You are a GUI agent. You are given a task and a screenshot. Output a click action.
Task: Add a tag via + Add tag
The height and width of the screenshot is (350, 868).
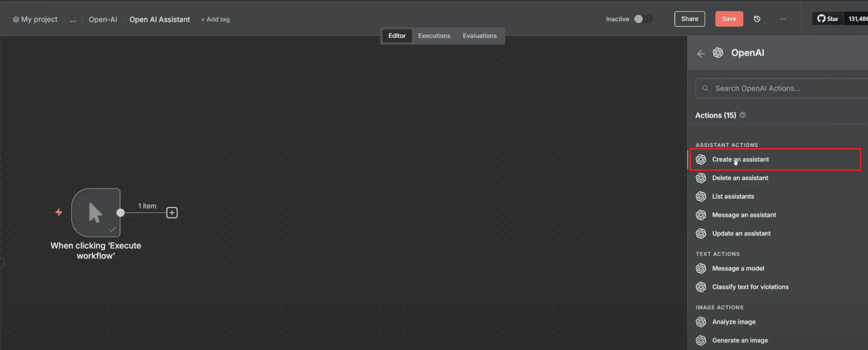215,19
